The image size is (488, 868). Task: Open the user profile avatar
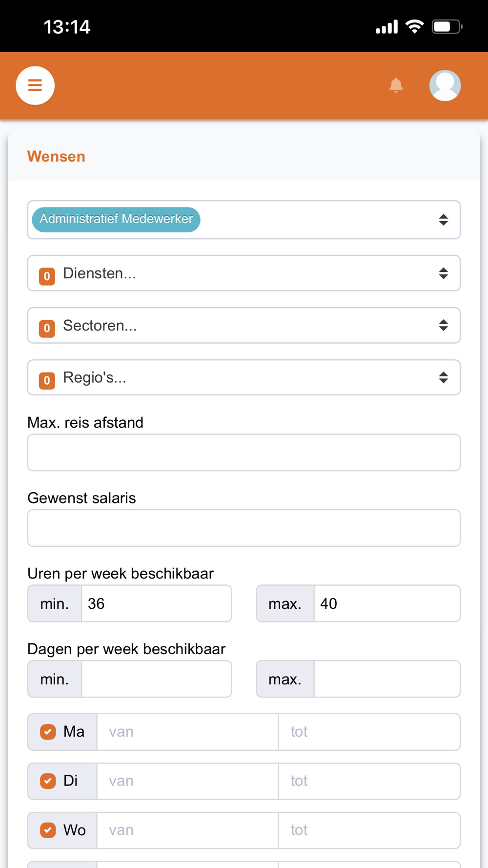coord(445,85)
